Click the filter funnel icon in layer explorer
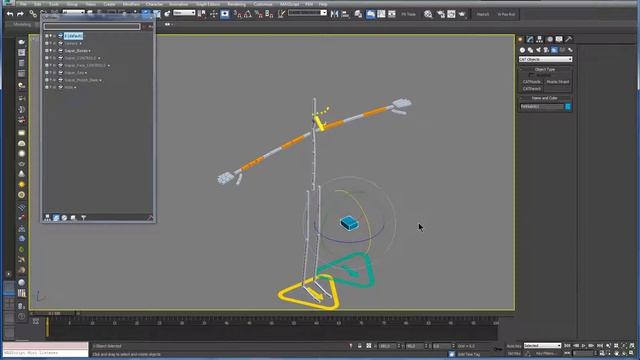640x360 pixels. [83, 218]
